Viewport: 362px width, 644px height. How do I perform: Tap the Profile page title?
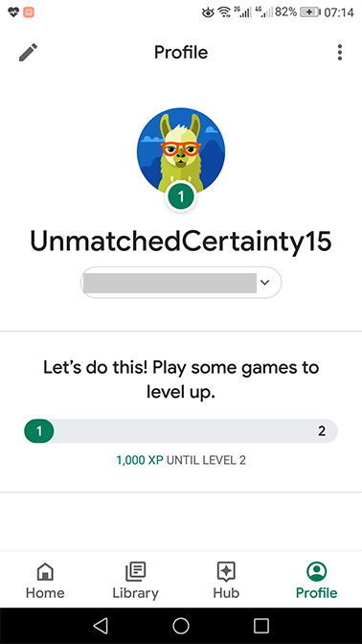pos(181,53)
